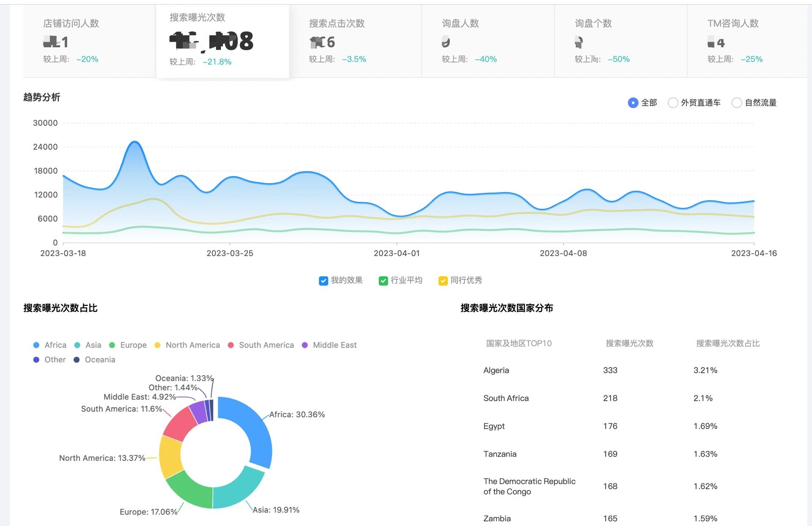
Task: Toggle the Middle East legend dot
Action: (x=304, y=345)
